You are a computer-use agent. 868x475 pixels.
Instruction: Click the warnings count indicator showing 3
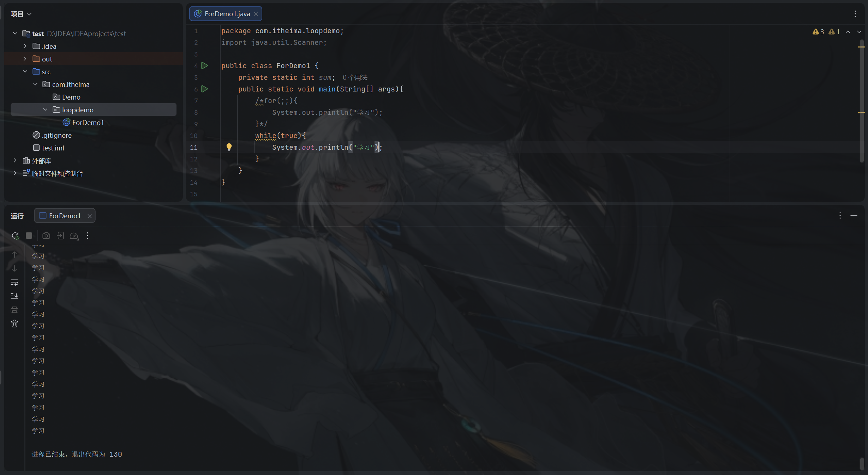click(818, 32)
